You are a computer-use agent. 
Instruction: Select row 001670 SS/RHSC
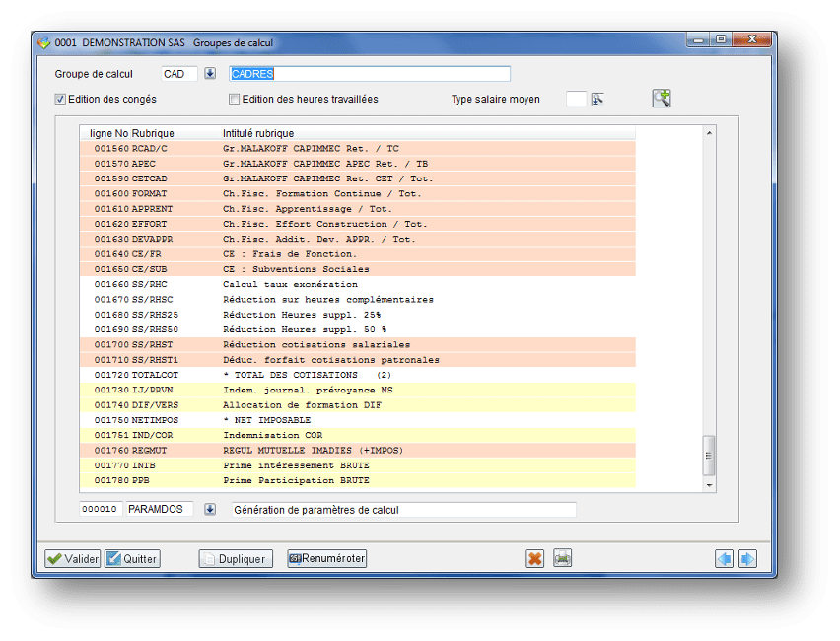(x=358, y=299)
